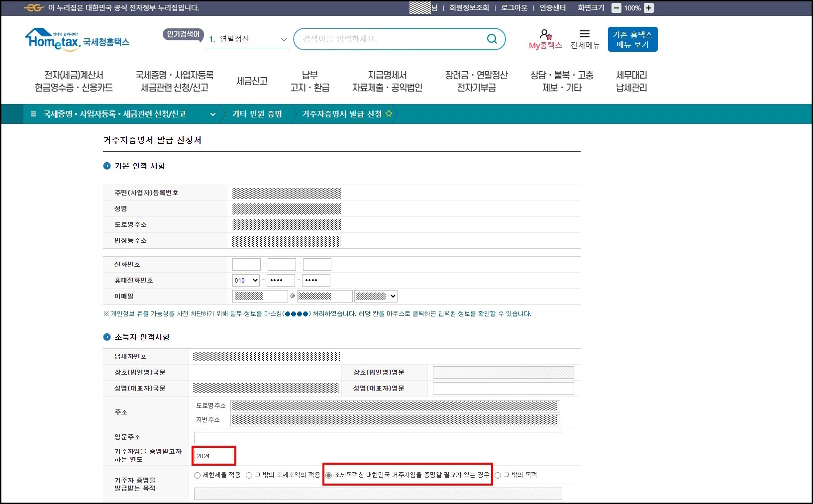
Task: Open email domain dropdown
Action: 376,296
